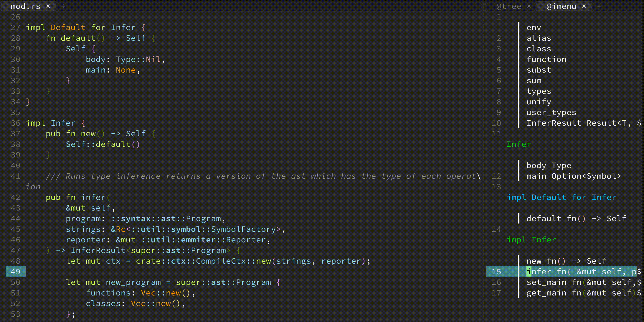The image size is (644, 322).
Task: Select user_types from the imenu list
Action: 551,112
